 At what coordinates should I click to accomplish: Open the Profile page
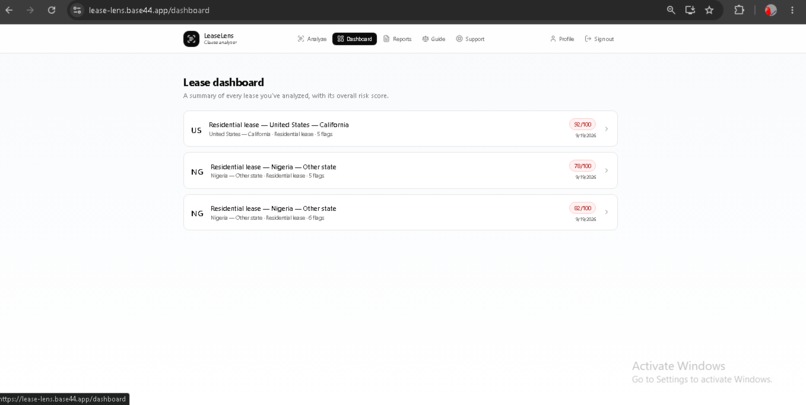click(x=561, y=39)
